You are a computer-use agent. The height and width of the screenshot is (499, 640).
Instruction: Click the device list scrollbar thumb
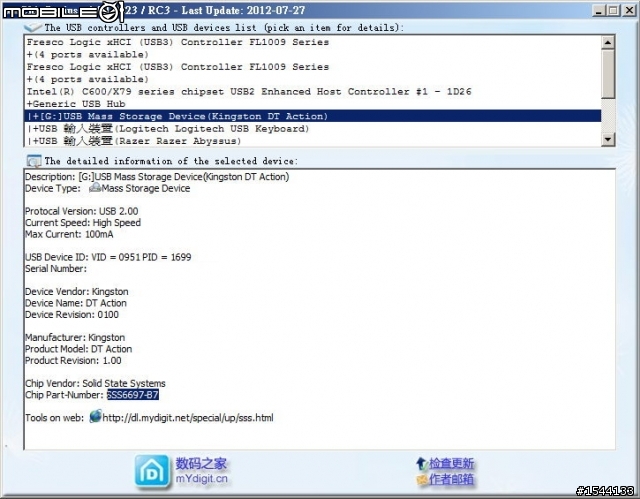pyautogui.click(x=608, y=74)
